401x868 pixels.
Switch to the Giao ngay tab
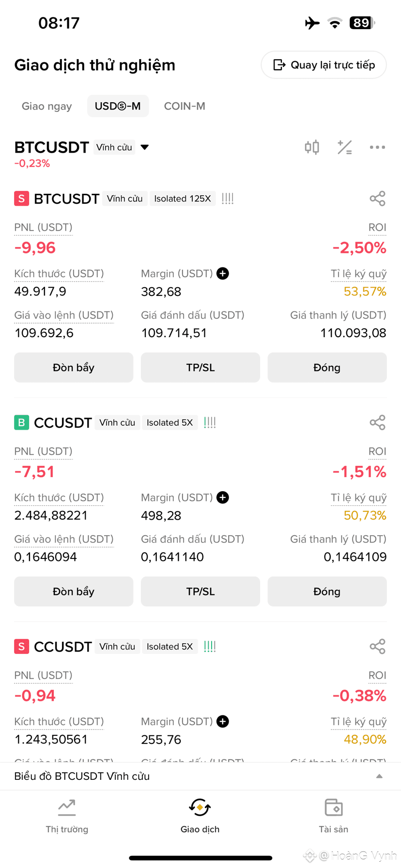click(47, 106)
